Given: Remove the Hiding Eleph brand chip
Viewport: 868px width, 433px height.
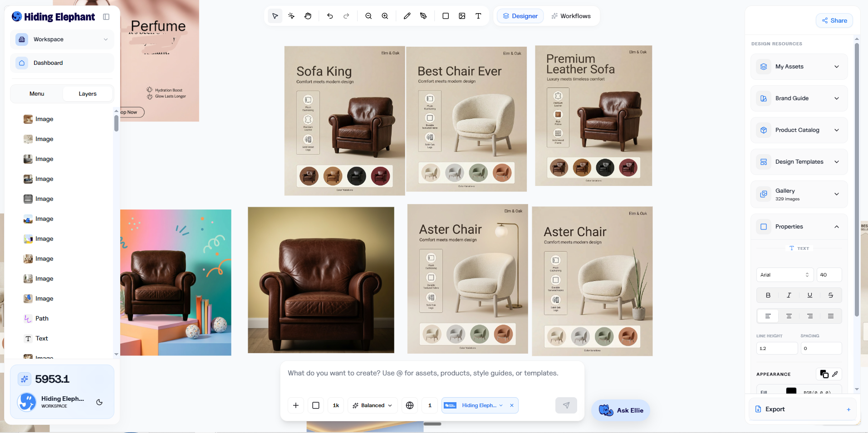Looking at the screenshot, I should (x=512, y=405).
